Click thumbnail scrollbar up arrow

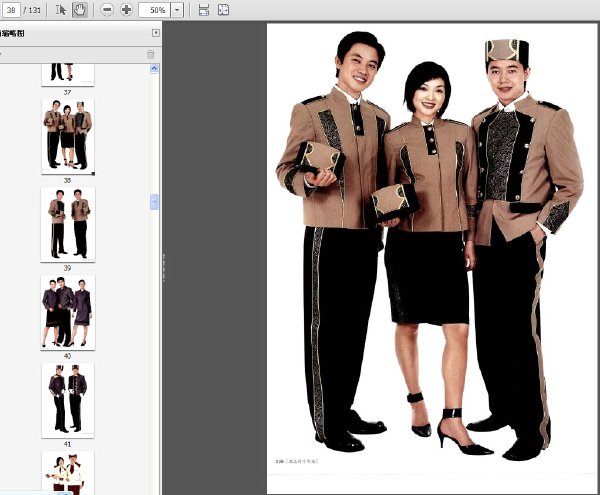pos(154,68)
